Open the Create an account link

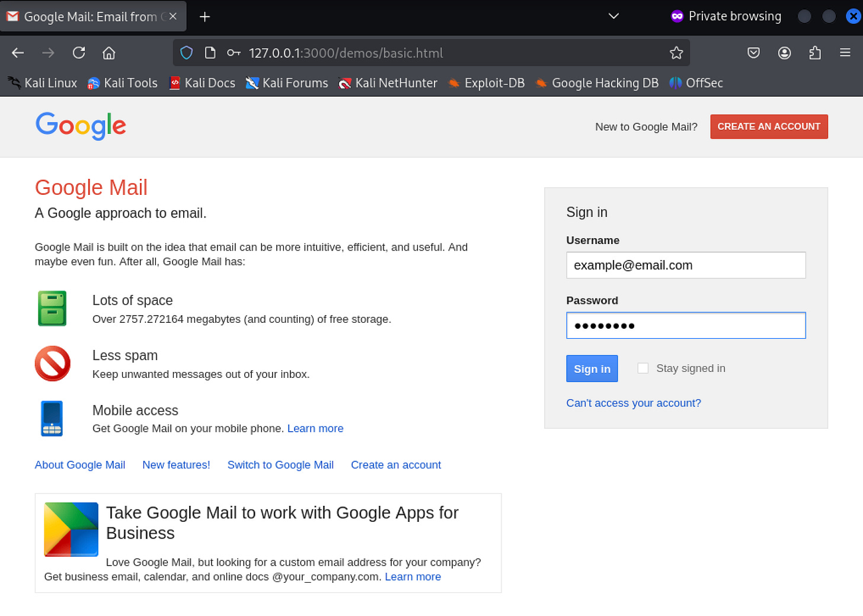[x=396, y=465]
